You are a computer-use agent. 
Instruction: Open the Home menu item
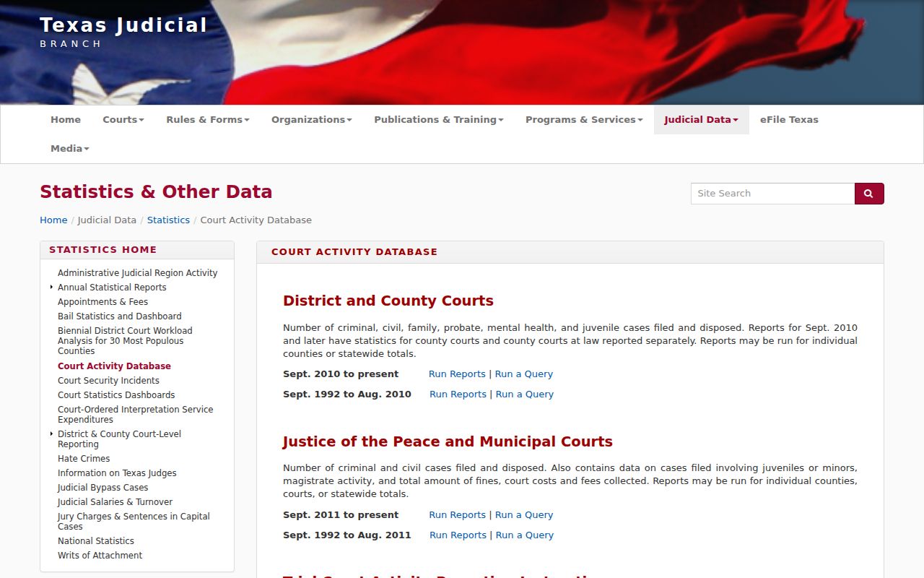click(x=66, y=120)
